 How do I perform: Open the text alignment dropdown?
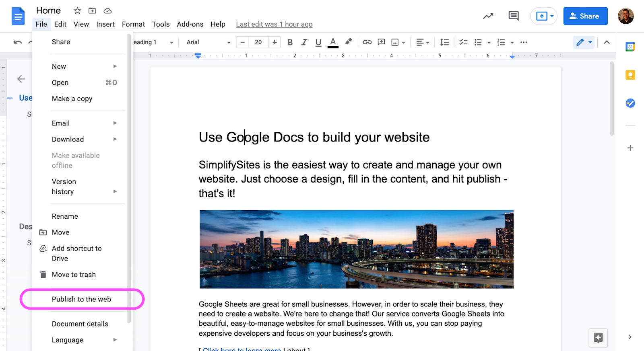(423, 42)
